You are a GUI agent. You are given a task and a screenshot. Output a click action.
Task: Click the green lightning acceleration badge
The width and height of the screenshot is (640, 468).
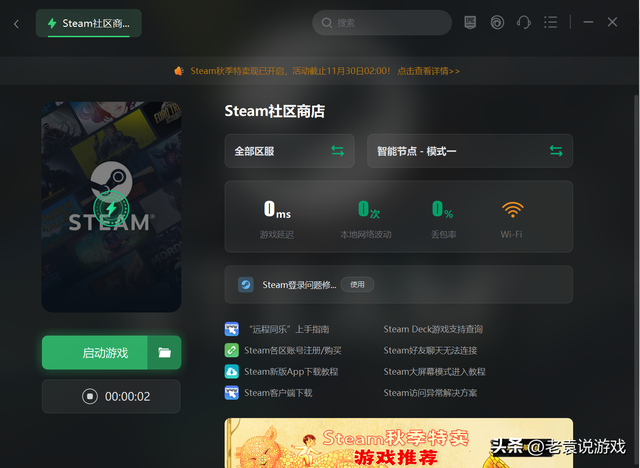point(111,208)
